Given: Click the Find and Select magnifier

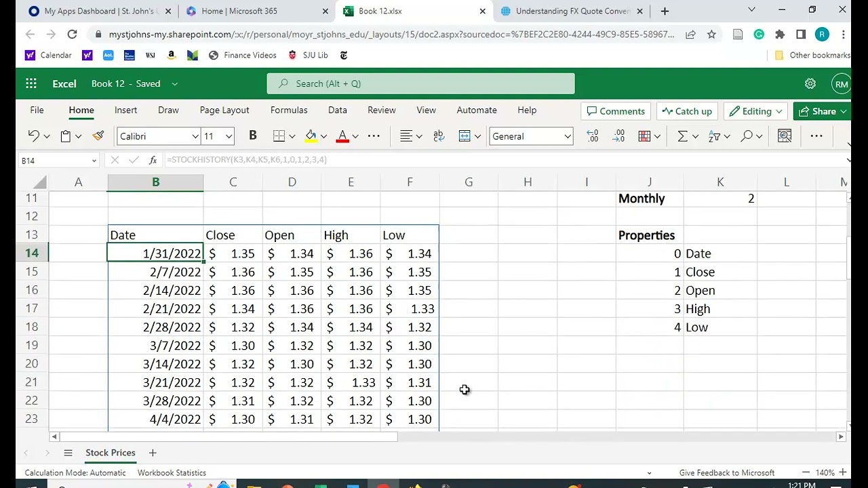Looking at the screenshot, I should tap(747, 136).
